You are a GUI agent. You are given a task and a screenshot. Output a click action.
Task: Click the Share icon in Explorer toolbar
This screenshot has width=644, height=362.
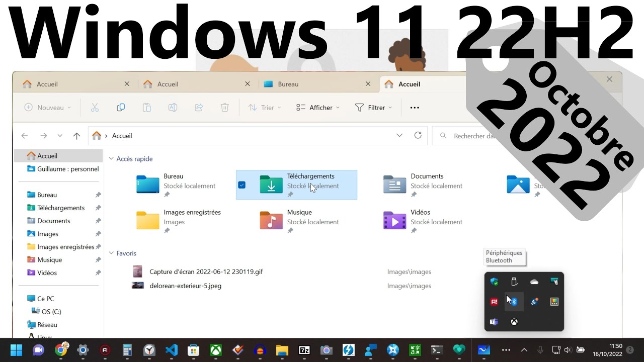pos(199,108)
